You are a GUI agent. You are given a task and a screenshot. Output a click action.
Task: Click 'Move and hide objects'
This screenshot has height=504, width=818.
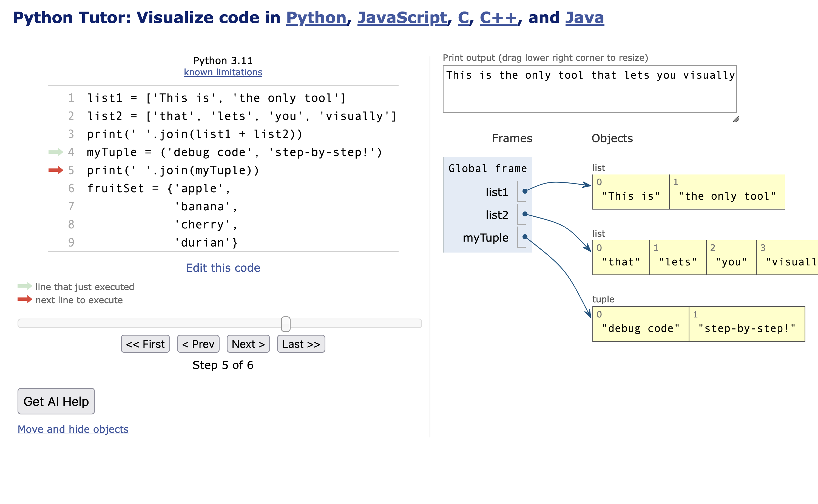click(x=73, y=429)
